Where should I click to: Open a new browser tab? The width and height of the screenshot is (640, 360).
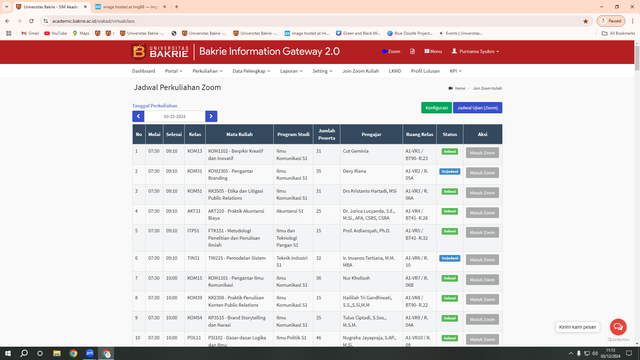pos(177,7)
